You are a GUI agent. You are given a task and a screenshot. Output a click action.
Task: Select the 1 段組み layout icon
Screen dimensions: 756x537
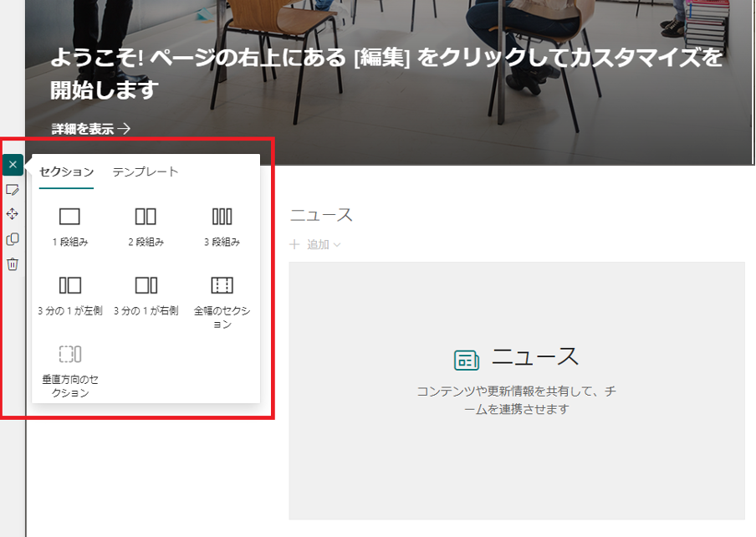pos(69,217)
